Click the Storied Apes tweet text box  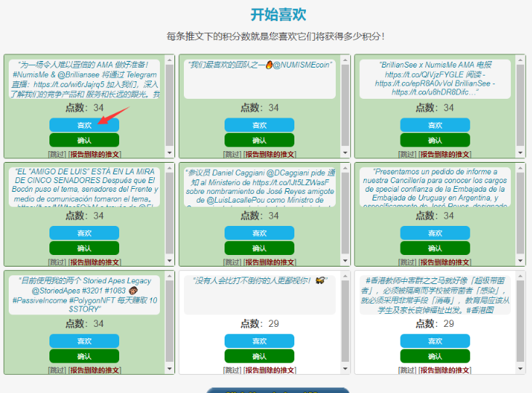84,294
